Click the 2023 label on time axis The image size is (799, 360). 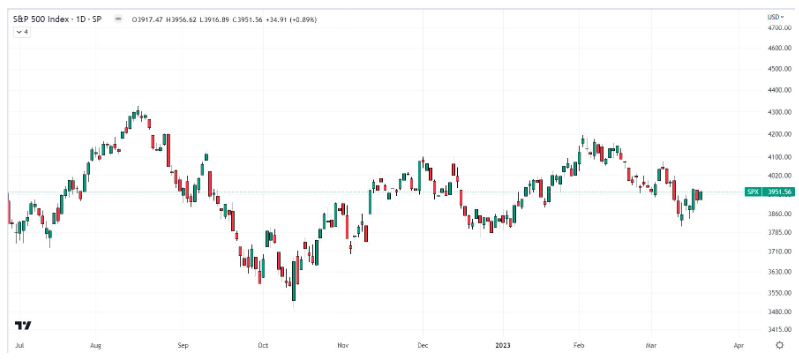(x=503, y=346)
